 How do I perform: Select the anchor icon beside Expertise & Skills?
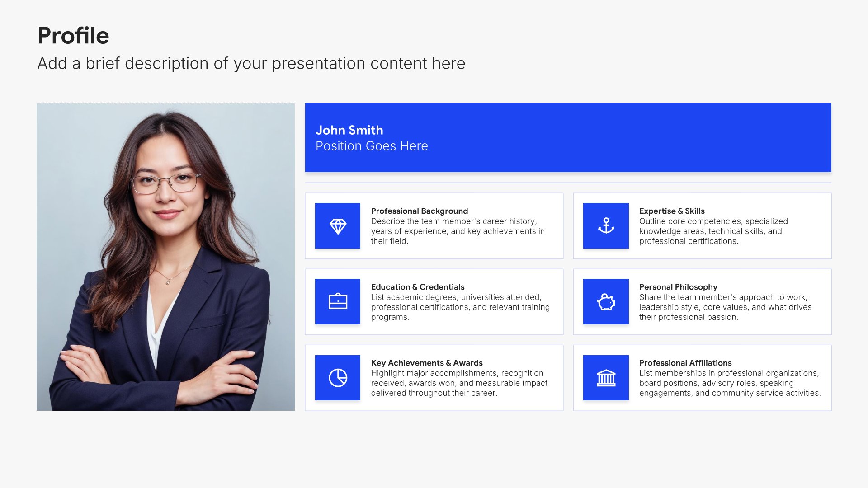pos(606,225)
